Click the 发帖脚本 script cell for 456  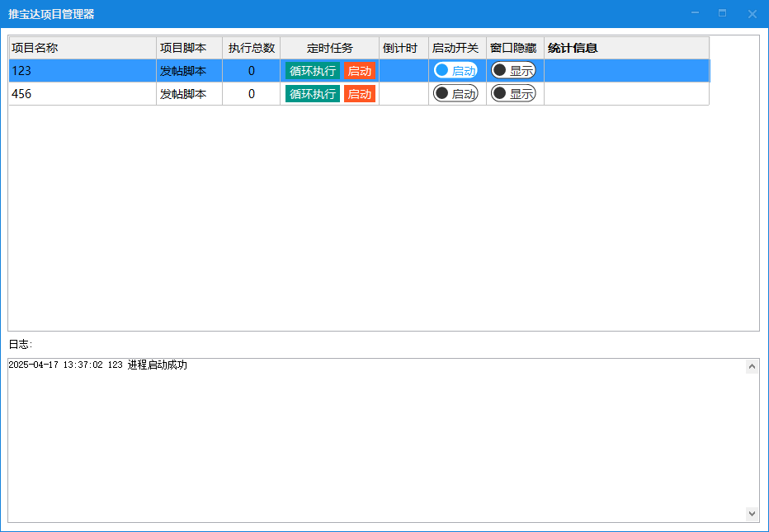pyautogui.click(x=189, y=94)
